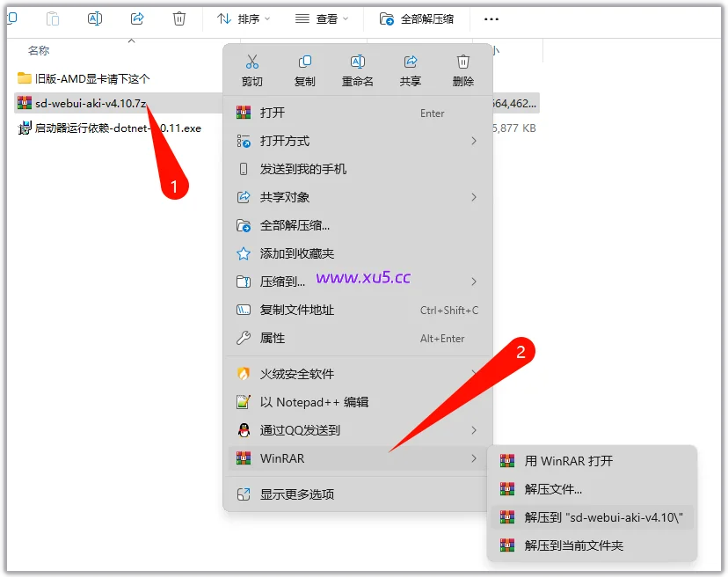Screen dimensions: 728x578
Task: Open the toolbar three-dots more options
Action: tap(491, 18)
